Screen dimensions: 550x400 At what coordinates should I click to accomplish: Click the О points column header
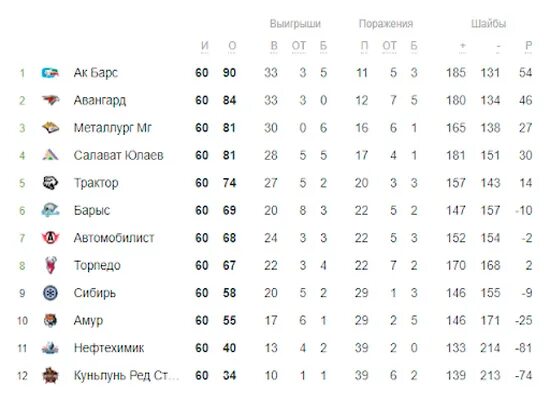(232, 46)
